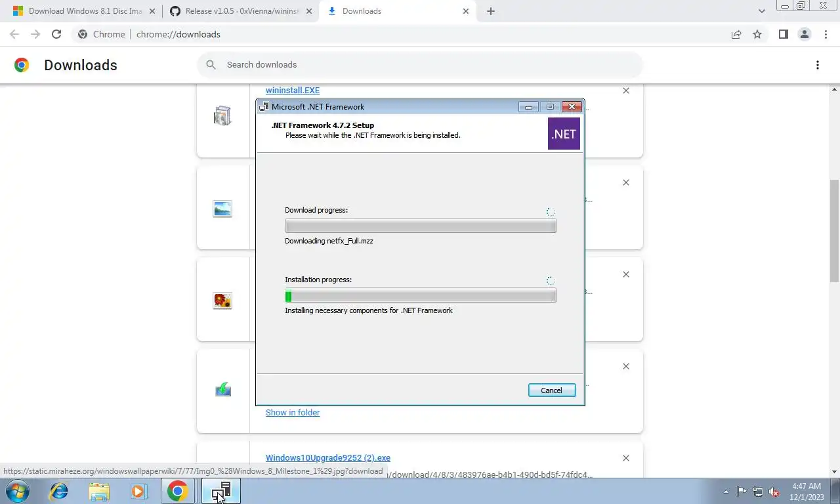The width and height of the screenshot is (840, 504).
Task: Remove the flower image download entry
Action: tap(626, 274)
